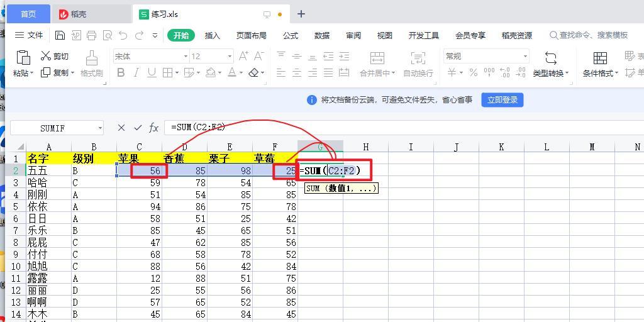The height and width of the screenshot is (322, 644).
Task: Expand the quick access toolbar customize arrow
Action: point(155,35)
